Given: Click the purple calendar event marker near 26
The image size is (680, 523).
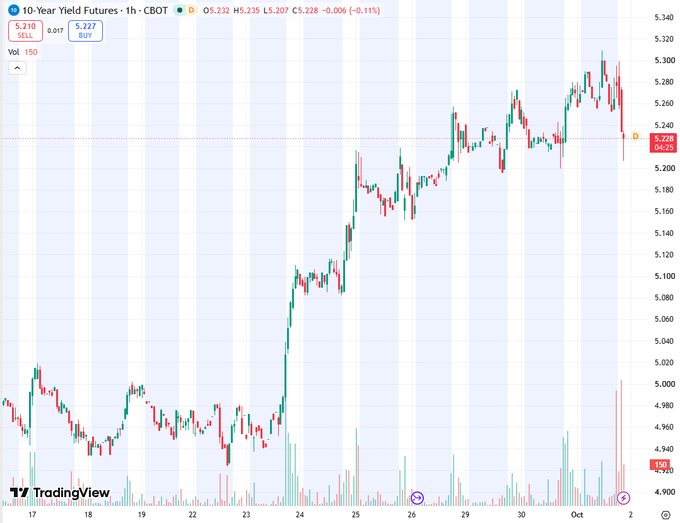Looking at the screenshot, I should (417, 498).
